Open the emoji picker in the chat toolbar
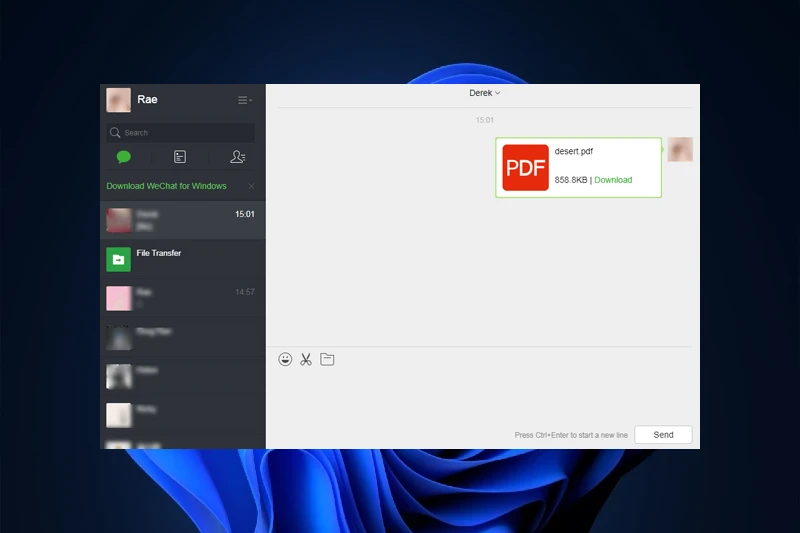The height and width of the screenshot is (533, 800). [x=285, y=359]
